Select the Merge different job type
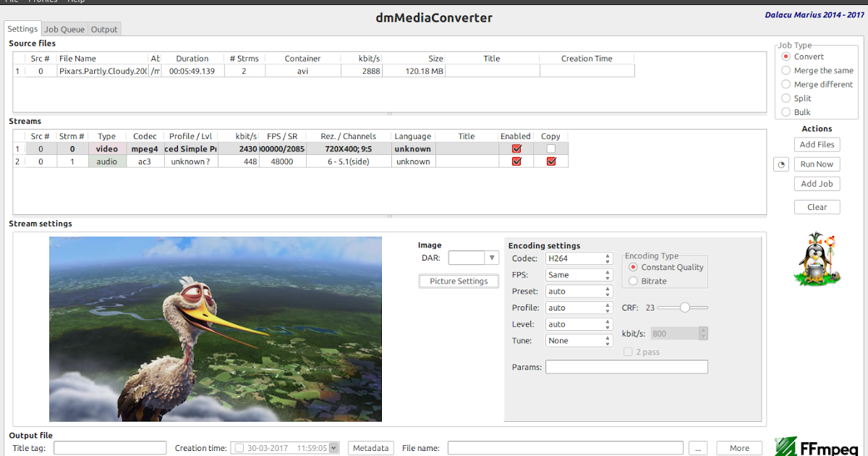This screenshot has height=456, width=868. 786,84
